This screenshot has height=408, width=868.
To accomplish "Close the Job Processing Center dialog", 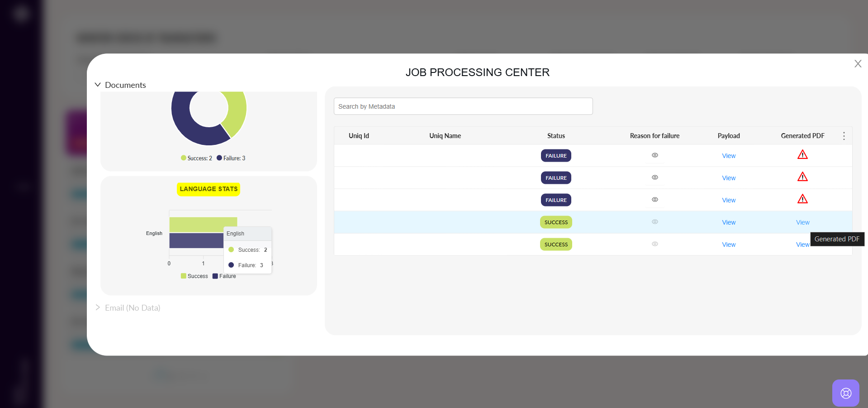I will (858, 64).
